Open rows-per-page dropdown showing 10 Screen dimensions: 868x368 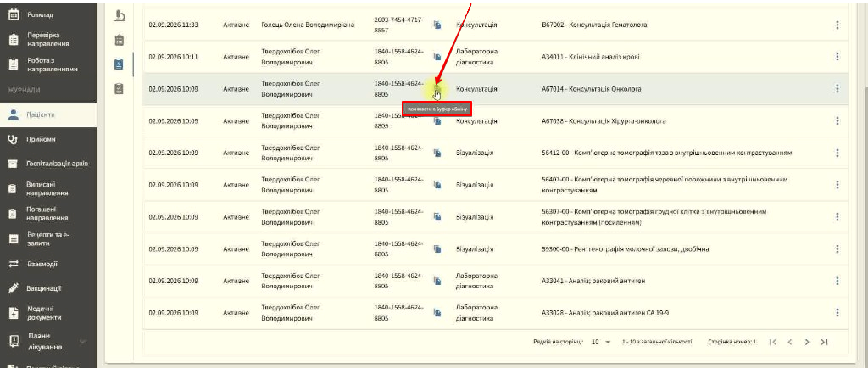(601, 342)
